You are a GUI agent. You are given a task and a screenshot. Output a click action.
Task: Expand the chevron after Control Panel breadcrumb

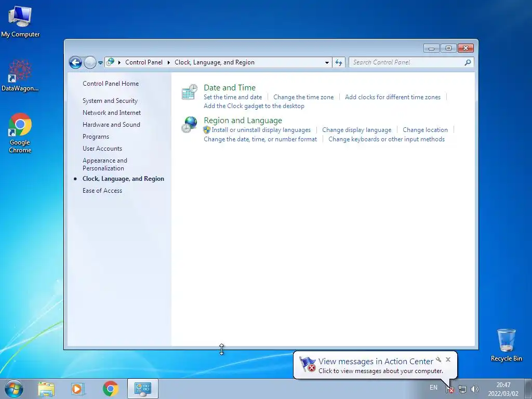[169, 62]
